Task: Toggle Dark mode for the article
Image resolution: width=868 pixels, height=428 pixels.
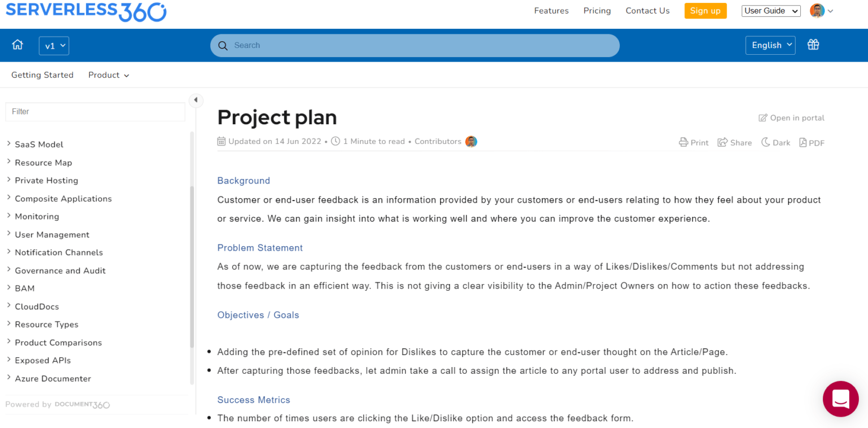Action: 775,142
